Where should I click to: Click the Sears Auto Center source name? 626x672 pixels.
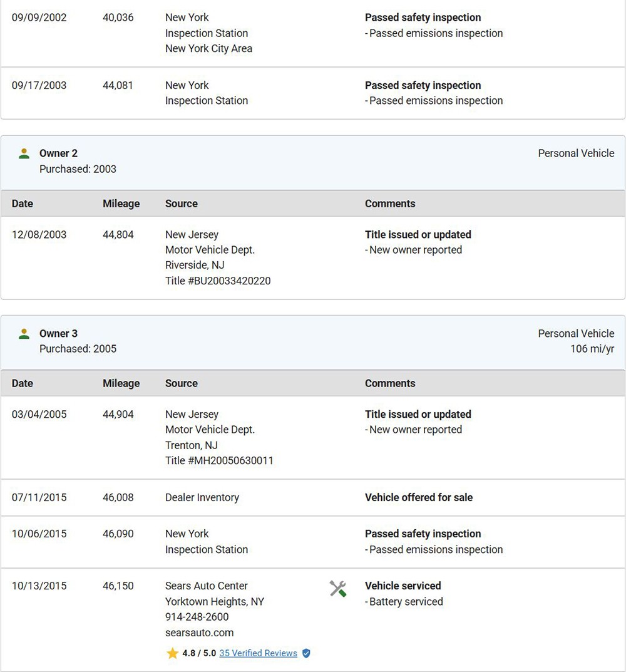point(206,586)
